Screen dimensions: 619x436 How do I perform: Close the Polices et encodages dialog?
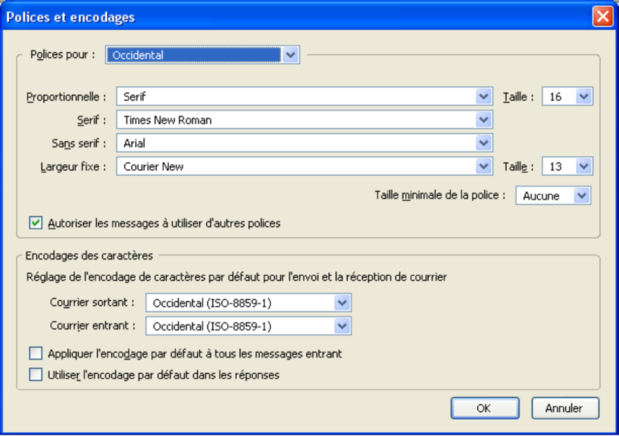[602, 17]
